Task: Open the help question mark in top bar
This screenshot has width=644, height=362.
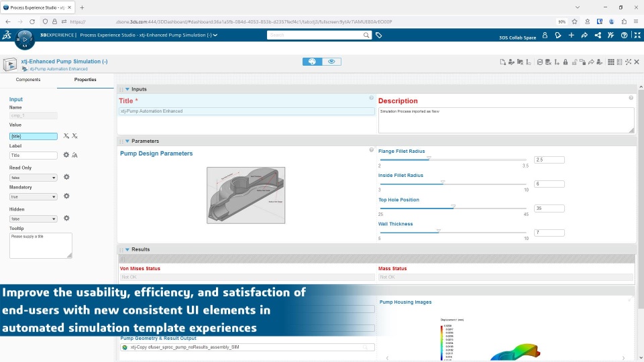Action: click(x=625, y=36)
